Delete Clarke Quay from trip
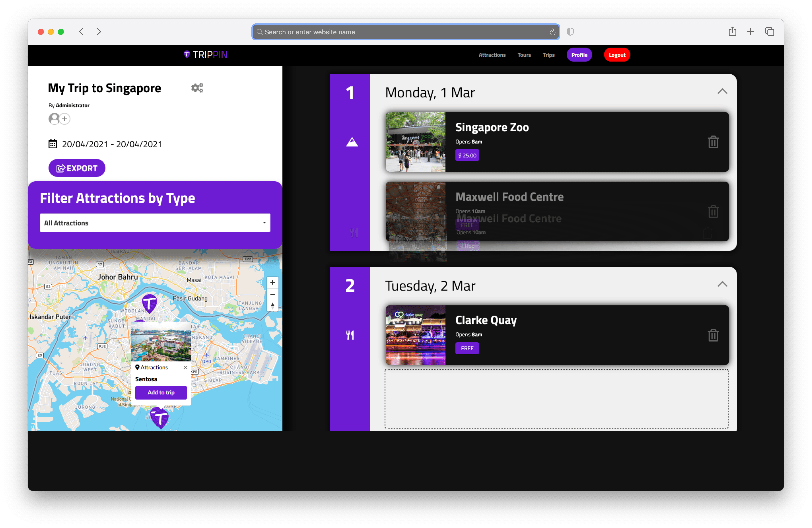812x528 pixels. click(x=713, y=335)
